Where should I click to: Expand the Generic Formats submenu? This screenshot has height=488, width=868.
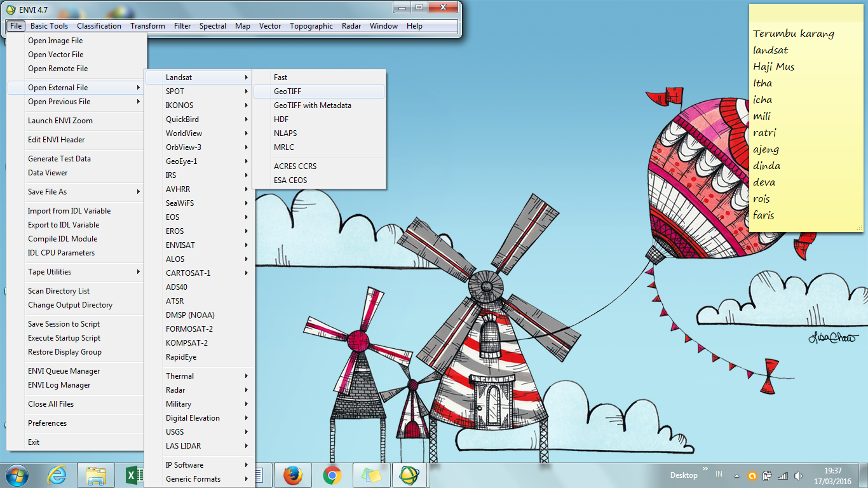tap(200, 479)
